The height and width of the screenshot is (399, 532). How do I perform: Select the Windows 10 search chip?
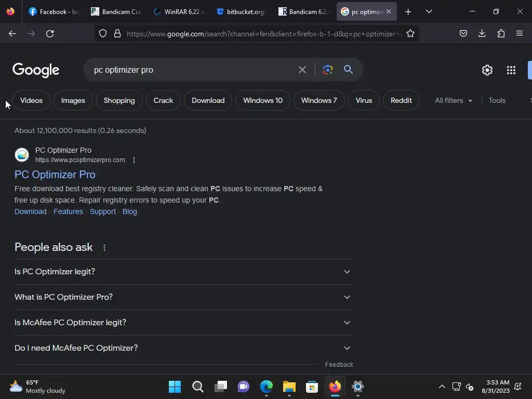coord(263,100)
